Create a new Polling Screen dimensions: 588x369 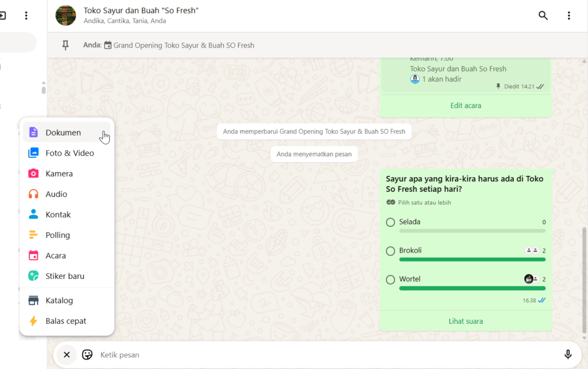[x=57, y=235]
